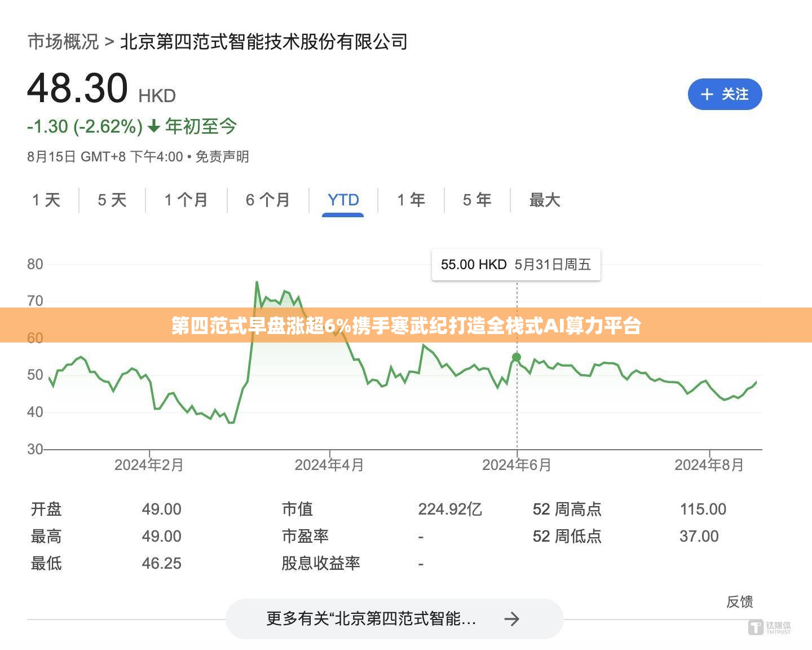Screen dimensions: 812x650
Task: Select the 1 年 time range tab
Action: click(x=411, y=200)
